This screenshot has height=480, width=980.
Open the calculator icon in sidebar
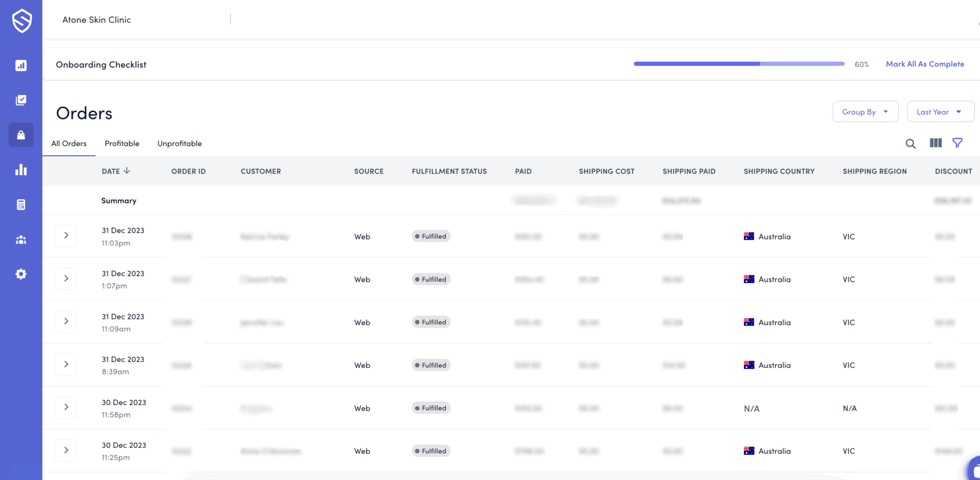[21, 205]
